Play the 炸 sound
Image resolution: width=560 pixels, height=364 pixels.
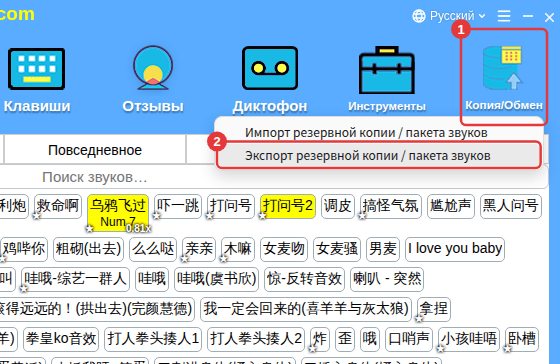tap(320, 339)
